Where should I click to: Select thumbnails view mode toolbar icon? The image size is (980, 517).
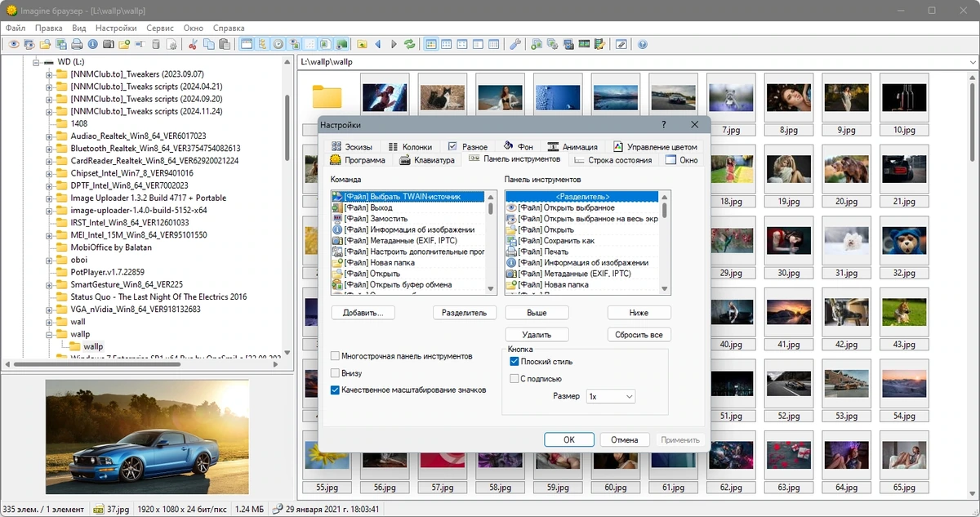click(430, 44)
